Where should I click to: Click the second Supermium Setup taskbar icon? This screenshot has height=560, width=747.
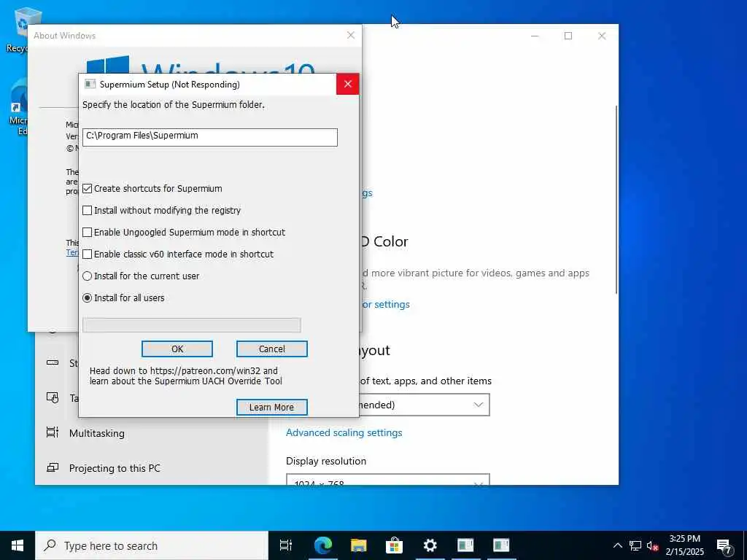point(501,545)
